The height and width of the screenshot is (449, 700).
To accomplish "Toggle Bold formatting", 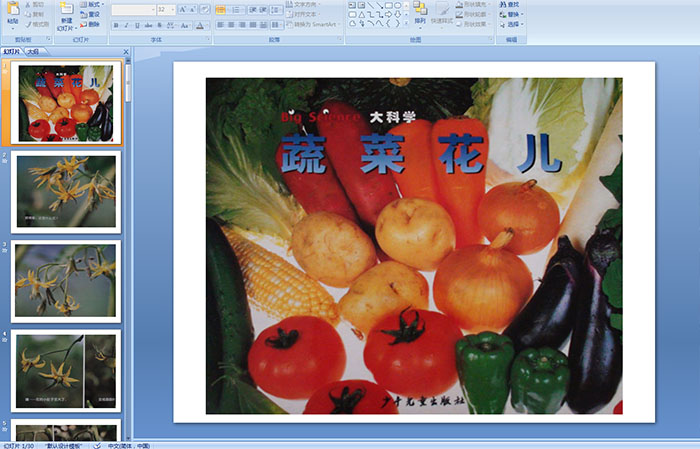I will tap(116, 25).
